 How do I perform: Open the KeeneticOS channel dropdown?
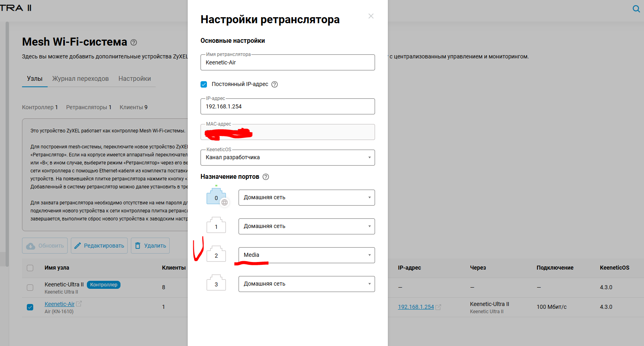point(287,158)
